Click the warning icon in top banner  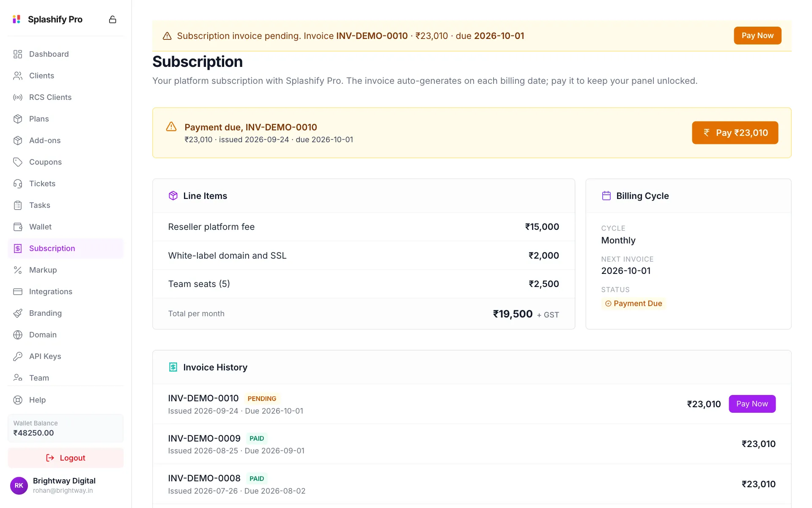pos(167,36)
